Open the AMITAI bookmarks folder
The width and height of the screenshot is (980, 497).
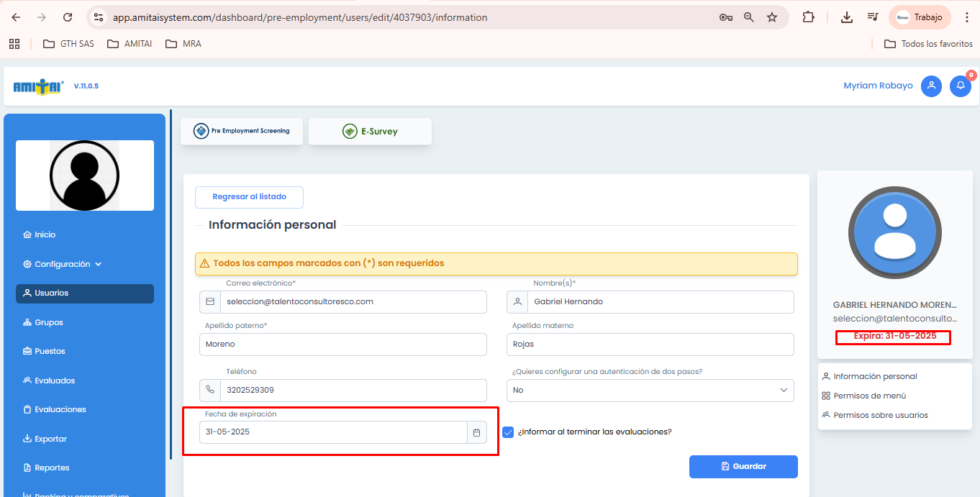point(130,44)
